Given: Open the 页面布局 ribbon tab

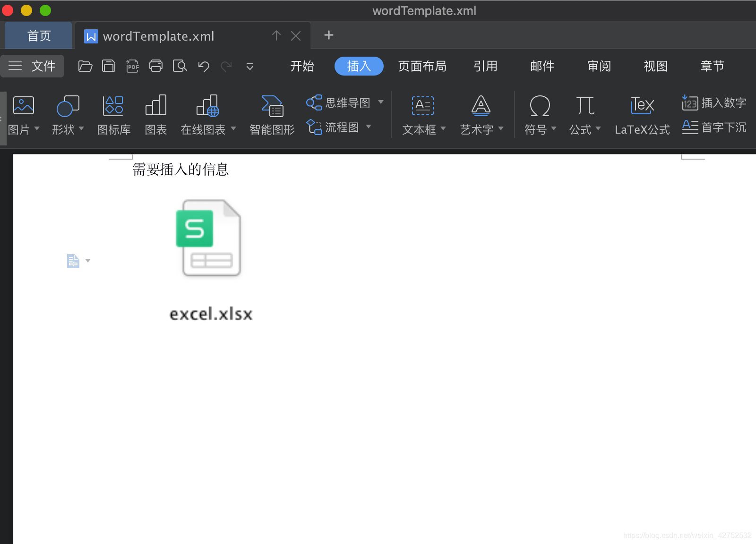Looking at the screenshot, I should 422,66.
